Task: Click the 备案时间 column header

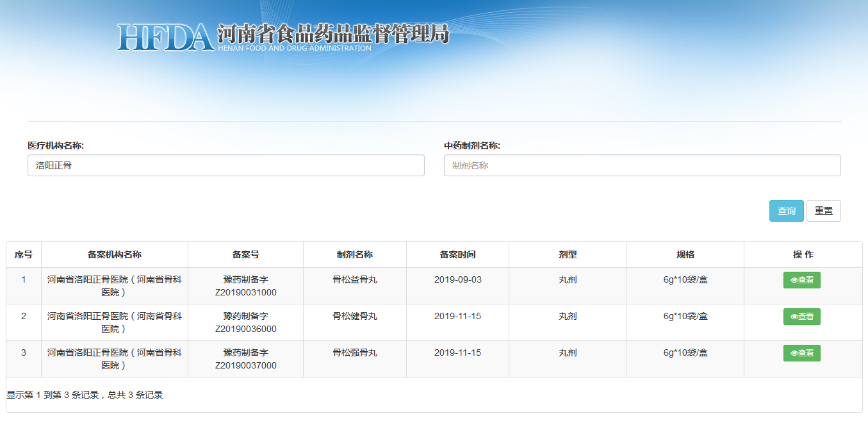Action: tap(457, 254)
